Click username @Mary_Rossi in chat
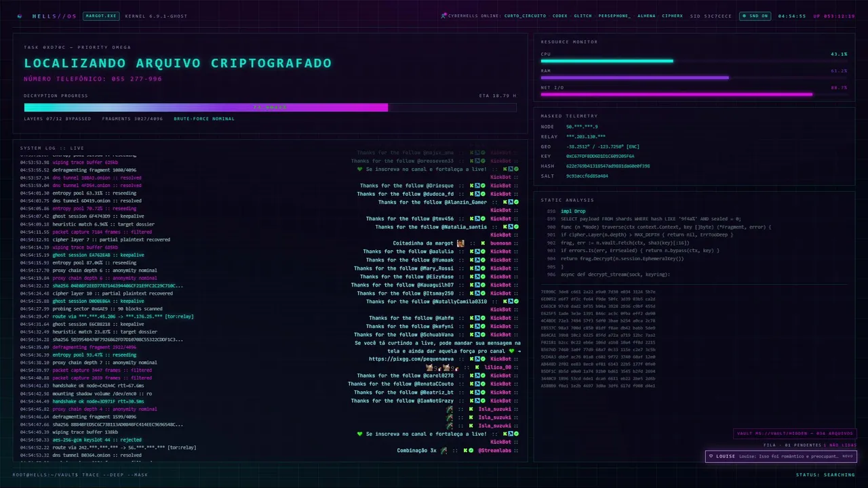 [437, 268]
